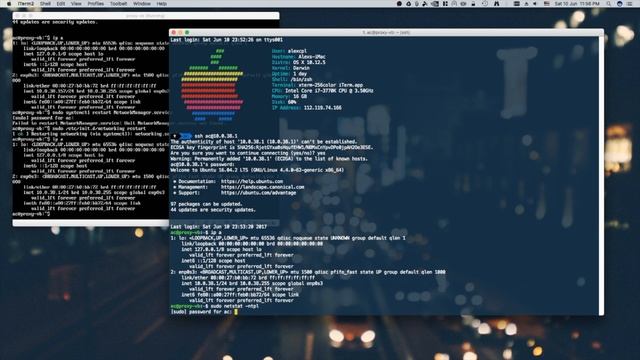Image resolution: width=640 pixels, height=360 pixels.
Task: Click the IP Address 112.119.74.166 line
Action: tap(307, 108)
